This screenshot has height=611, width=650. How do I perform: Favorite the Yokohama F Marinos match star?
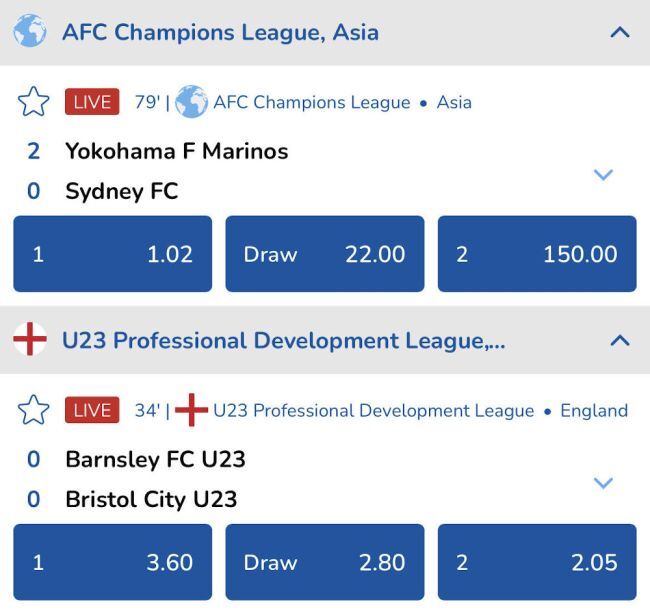pos(34,102)
